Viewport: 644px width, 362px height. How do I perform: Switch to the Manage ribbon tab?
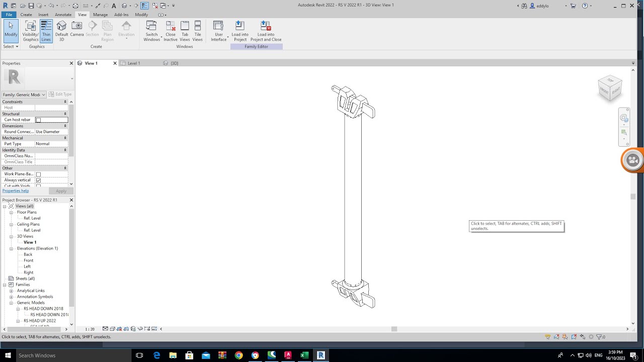coord(100,15)
